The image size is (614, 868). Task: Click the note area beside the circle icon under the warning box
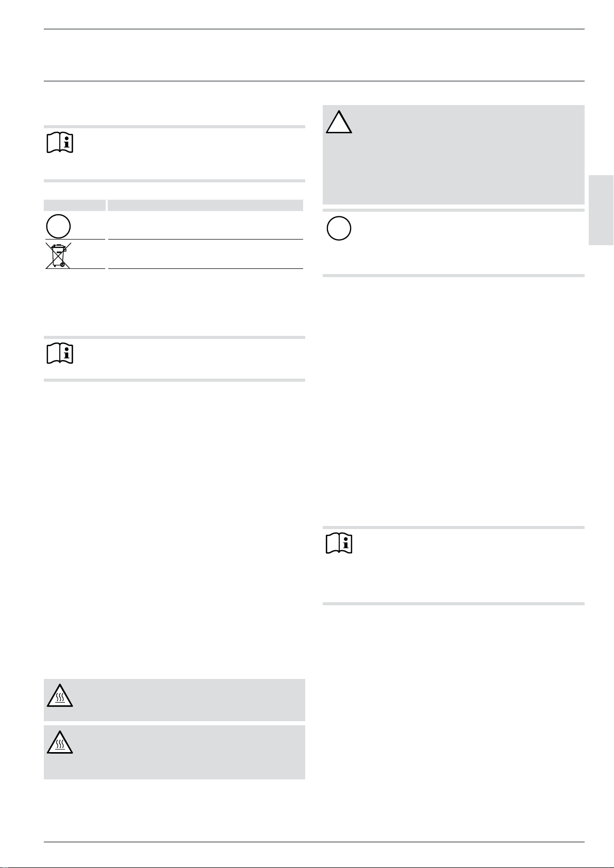click(x=469, y=243)
